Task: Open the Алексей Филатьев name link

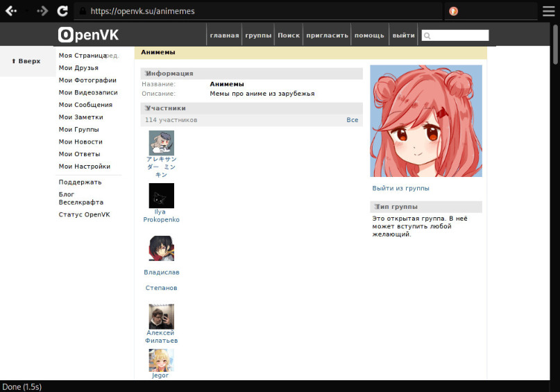Action: point(162,336)
